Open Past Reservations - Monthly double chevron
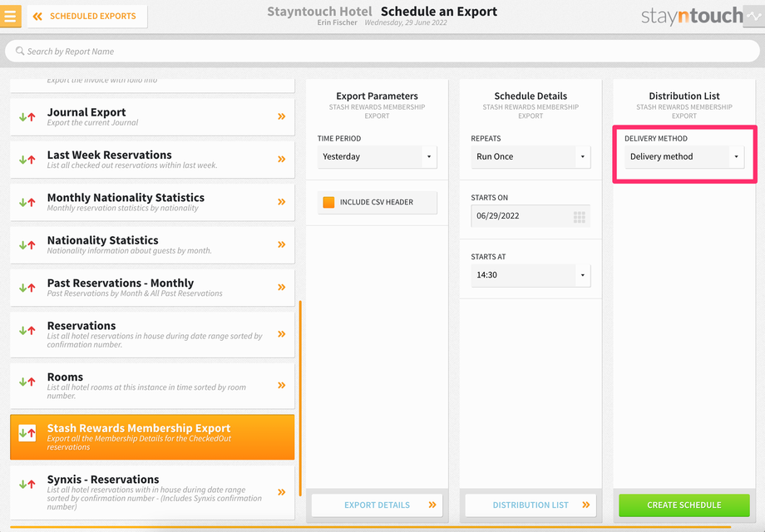The image size is (765, 532). [282, 288]
